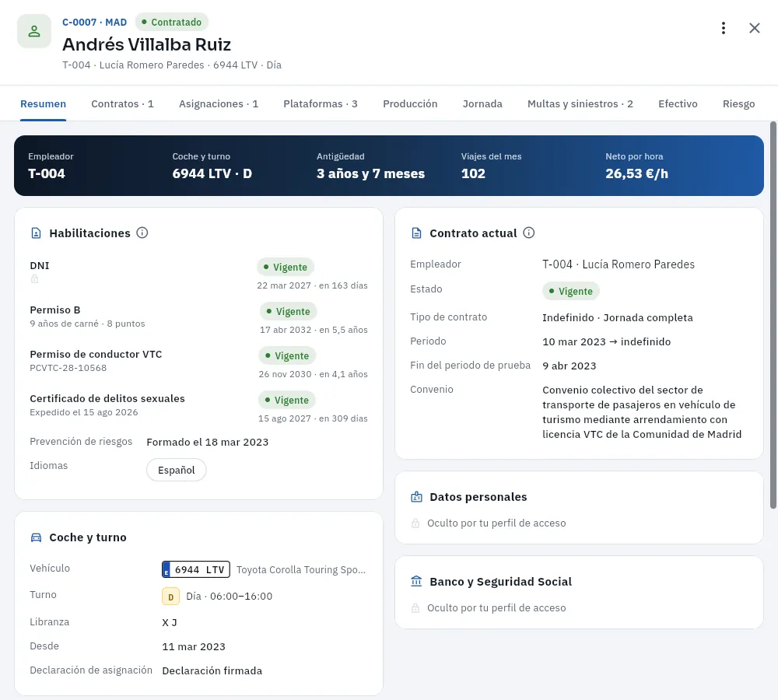The width and height of the screenshot is (778, 700).
Task: Click the Neto por hora value 26,53 €/h
Action: pos(636,173)
